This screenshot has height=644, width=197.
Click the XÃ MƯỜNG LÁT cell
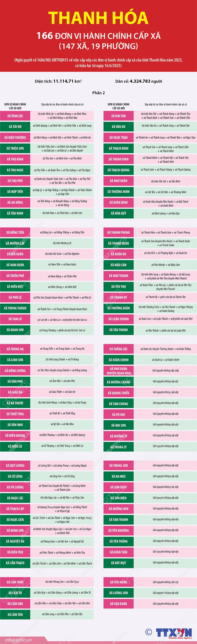click(15, 243)
